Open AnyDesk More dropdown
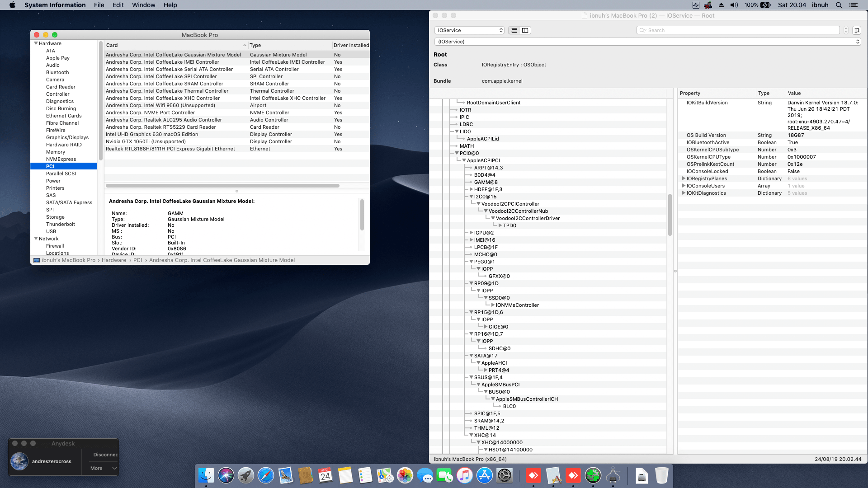The image size is (868, 488). tap(104, 468)
